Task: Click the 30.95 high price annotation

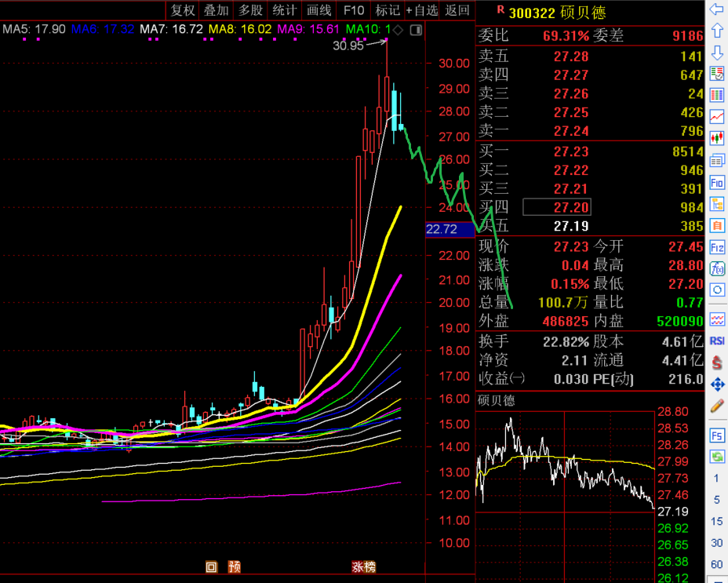Action: (348, 46)
